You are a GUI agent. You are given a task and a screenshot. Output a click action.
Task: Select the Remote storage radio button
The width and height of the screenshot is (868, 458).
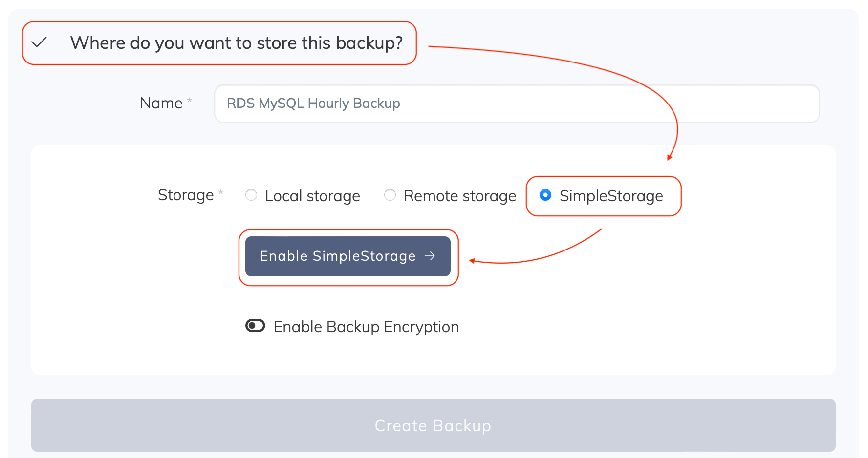(390, 195)
